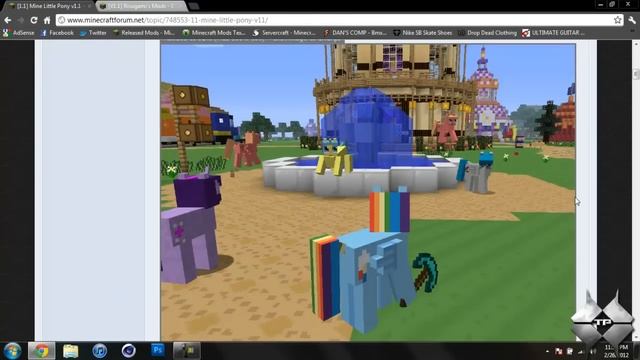
Task: Open the Minecraft Mods Tex... bookmark
Action: point(214,33)
